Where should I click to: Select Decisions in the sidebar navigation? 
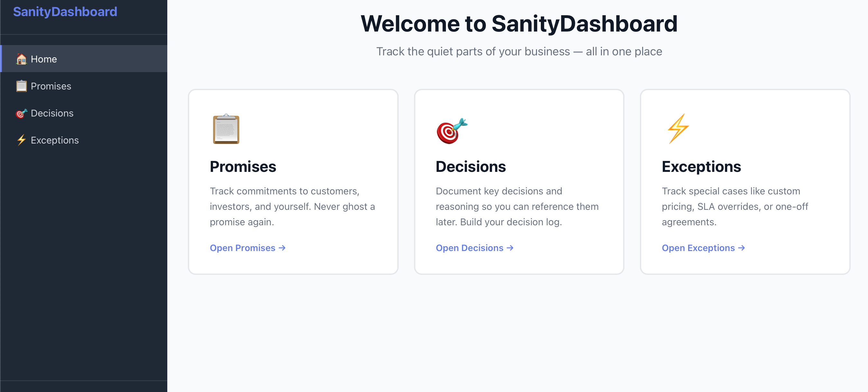coord(52,113)
